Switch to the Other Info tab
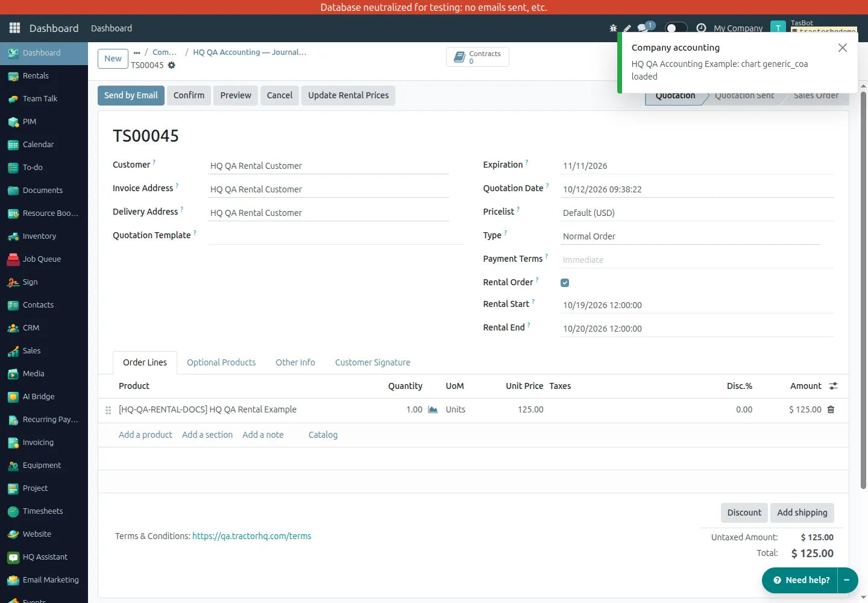This screenshot has width=868, height=603. [x=295, y=362]
